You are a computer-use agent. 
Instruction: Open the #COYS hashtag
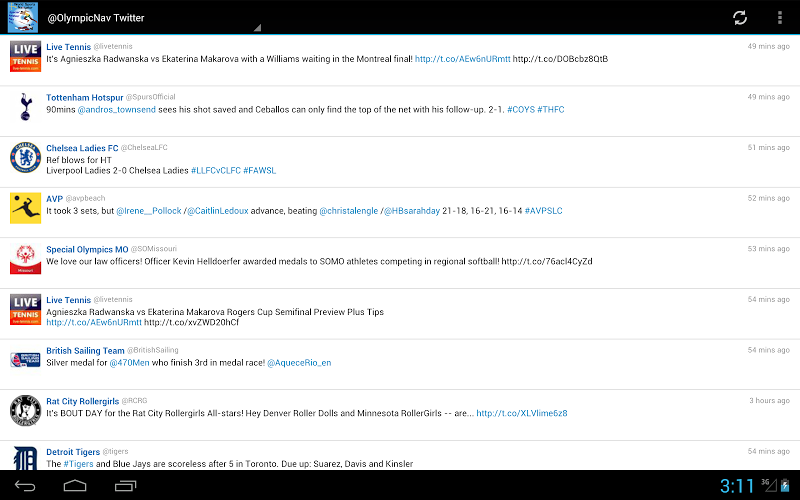coord(520,109)
